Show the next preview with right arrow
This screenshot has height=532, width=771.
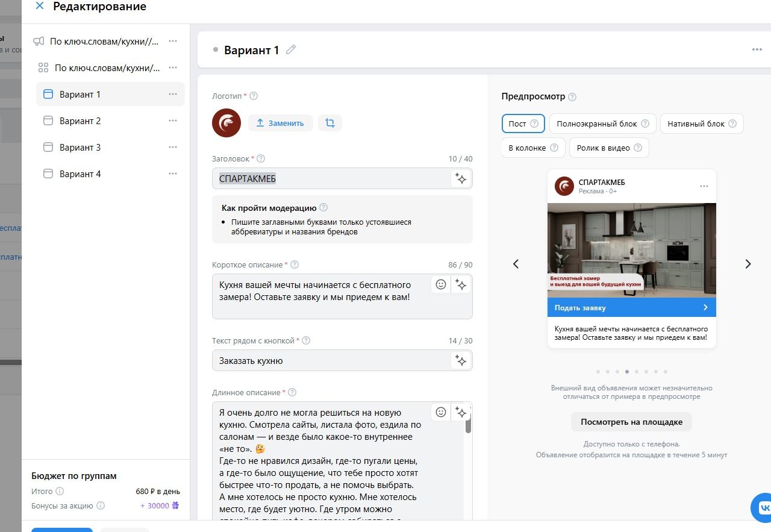pos(748,264)
